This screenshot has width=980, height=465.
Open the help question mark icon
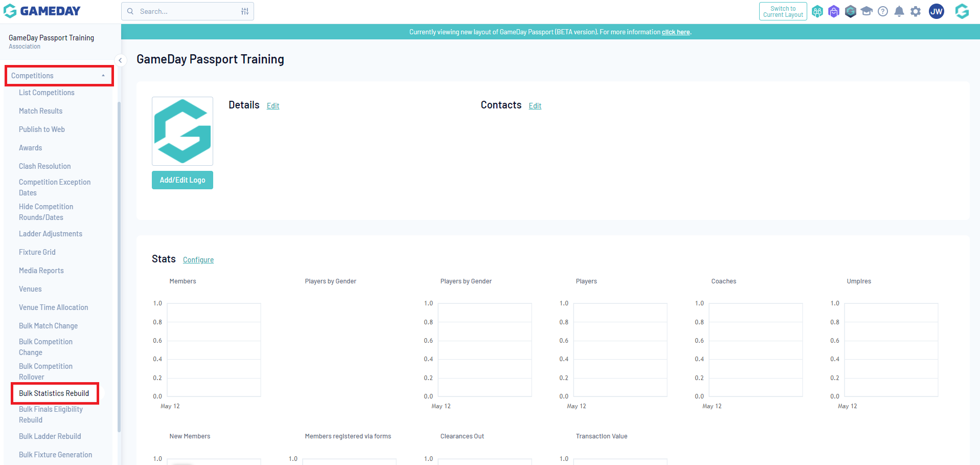[883, 11]
